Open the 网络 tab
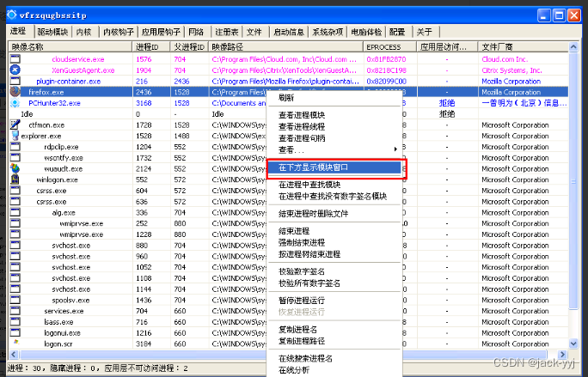Viewport: 588px width, 377px height. point(196,32)
